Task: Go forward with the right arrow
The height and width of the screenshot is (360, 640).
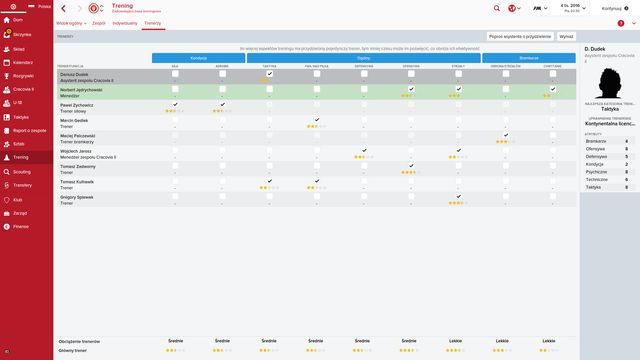Action: click(79, 8)
